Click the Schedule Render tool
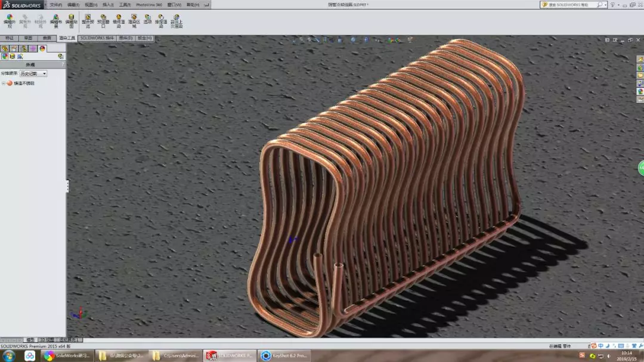 point(161,21)
